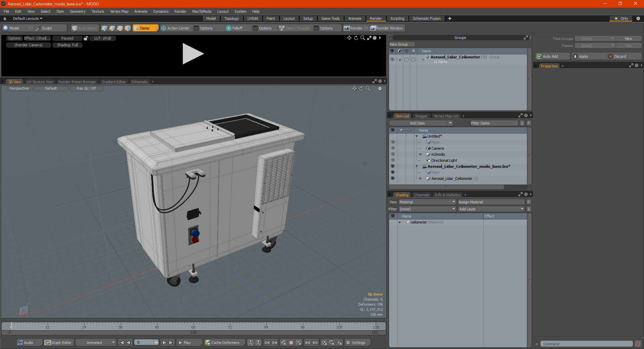Toggle visibility of m2modo item

pos(392,154)
